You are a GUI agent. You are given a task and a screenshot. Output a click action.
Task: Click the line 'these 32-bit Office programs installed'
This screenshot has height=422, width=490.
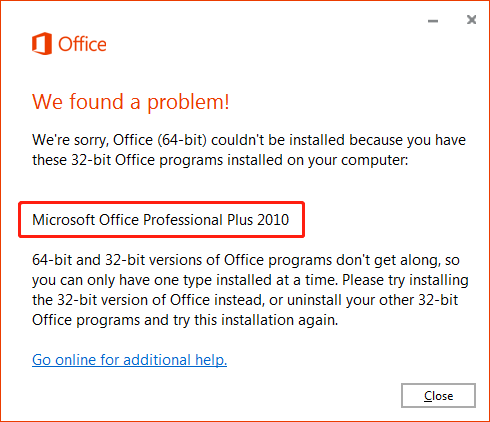tap(220, 160)
